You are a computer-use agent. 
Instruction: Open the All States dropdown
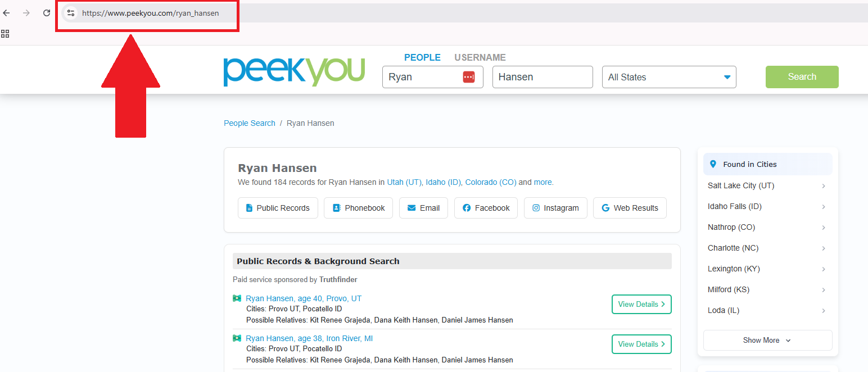[669, 77]
